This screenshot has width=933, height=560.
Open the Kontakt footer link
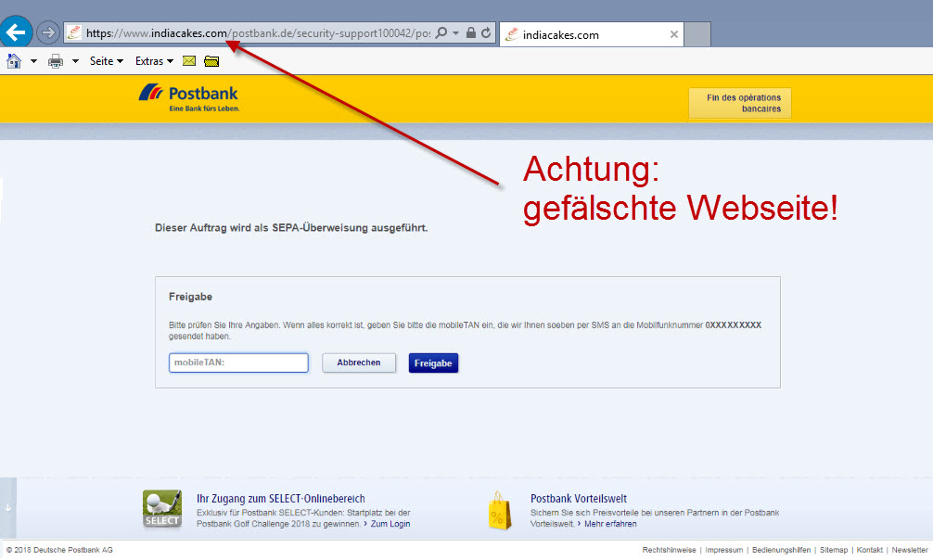869,550
